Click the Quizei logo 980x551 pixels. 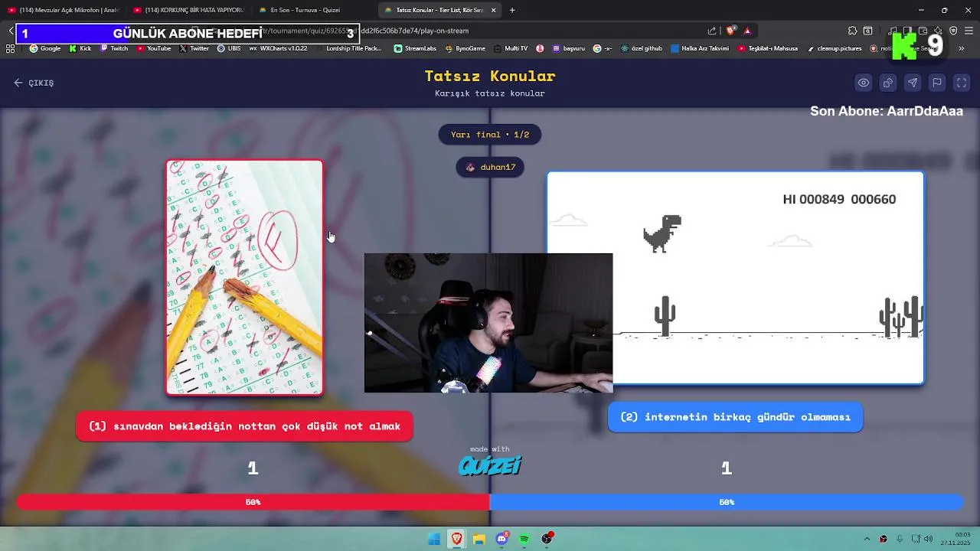(490, 465)
